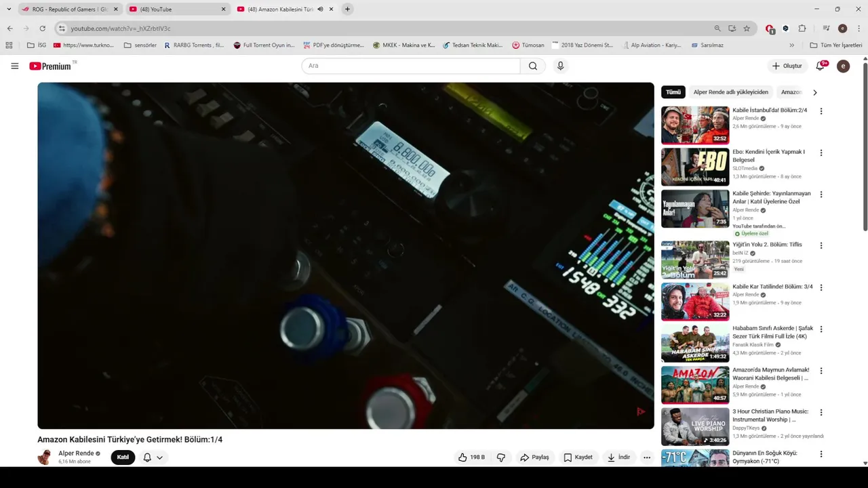Close the ROG - Republic of Gamers tab

(x=115, y=9)
